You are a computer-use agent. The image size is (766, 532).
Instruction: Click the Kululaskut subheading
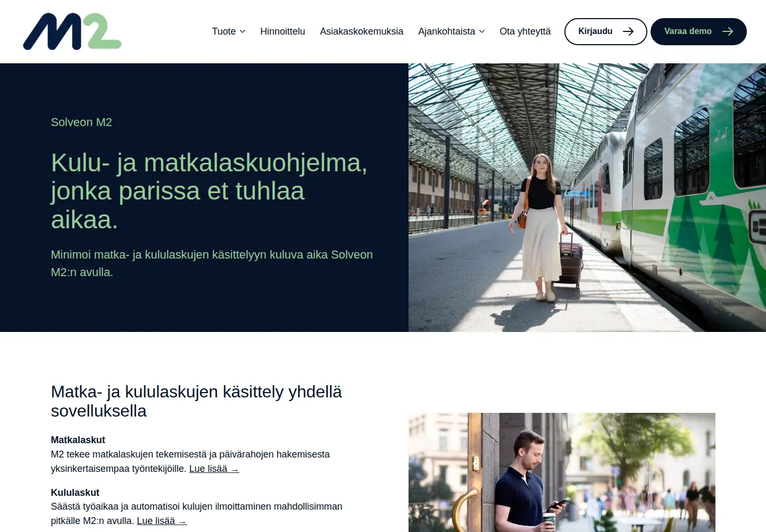[75, 493]
